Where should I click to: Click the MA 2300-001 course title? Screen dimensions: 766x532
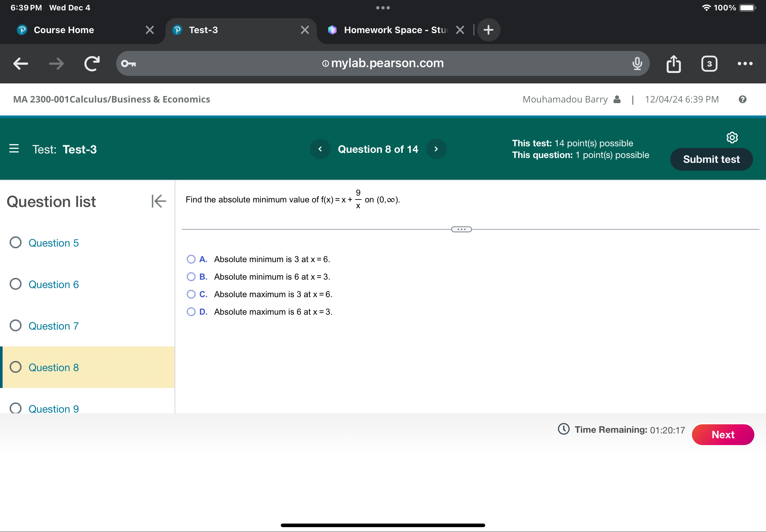pos(112,99)
